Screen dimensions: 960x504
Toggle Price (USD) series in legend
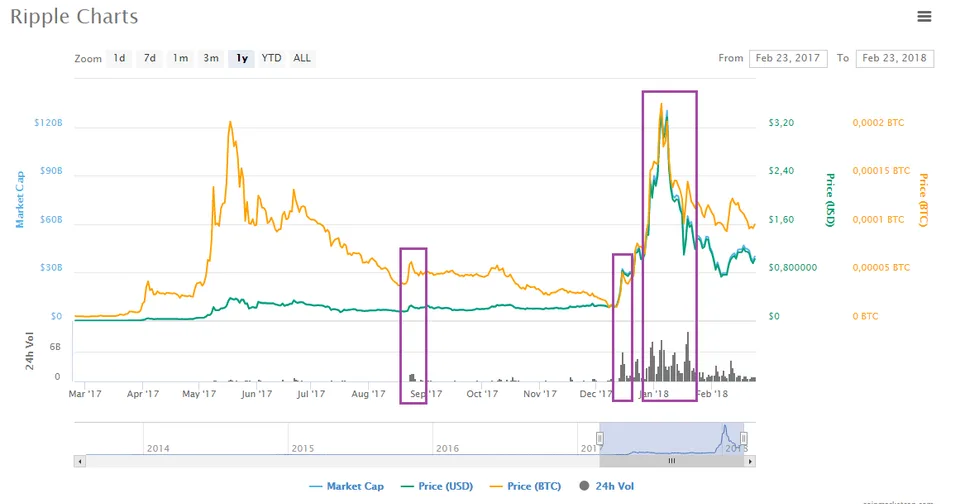[437, 486]
